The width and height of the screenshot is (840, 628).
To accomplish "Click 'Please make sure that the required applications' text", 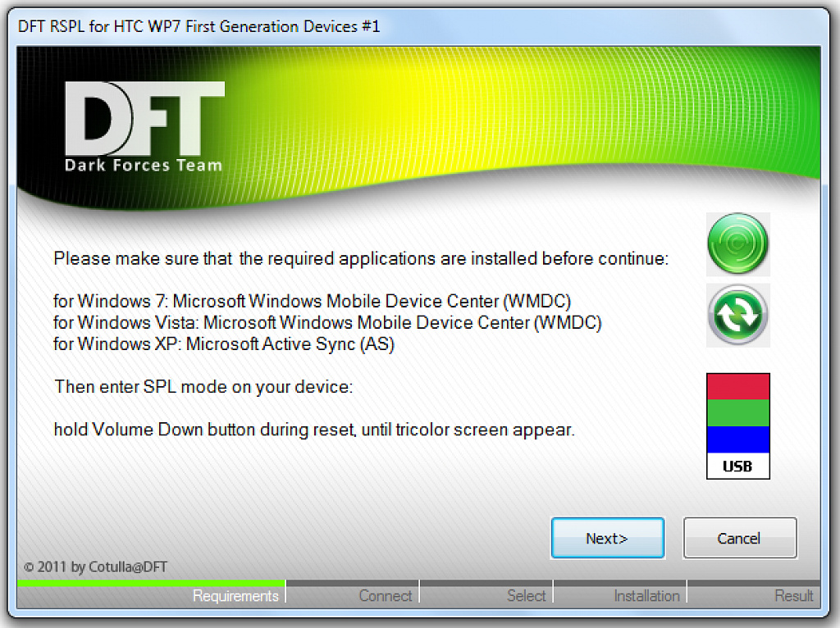I will 361,258.
